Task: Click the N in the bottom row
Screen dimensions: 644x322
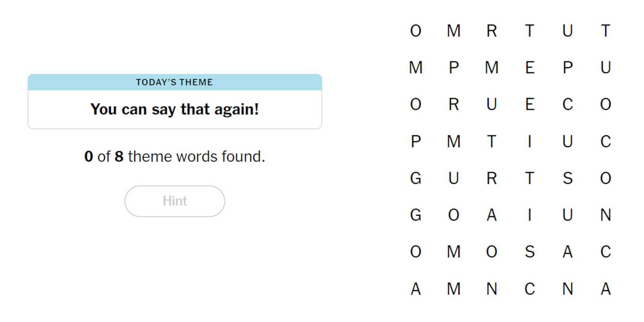Action: tap(492, 289)
